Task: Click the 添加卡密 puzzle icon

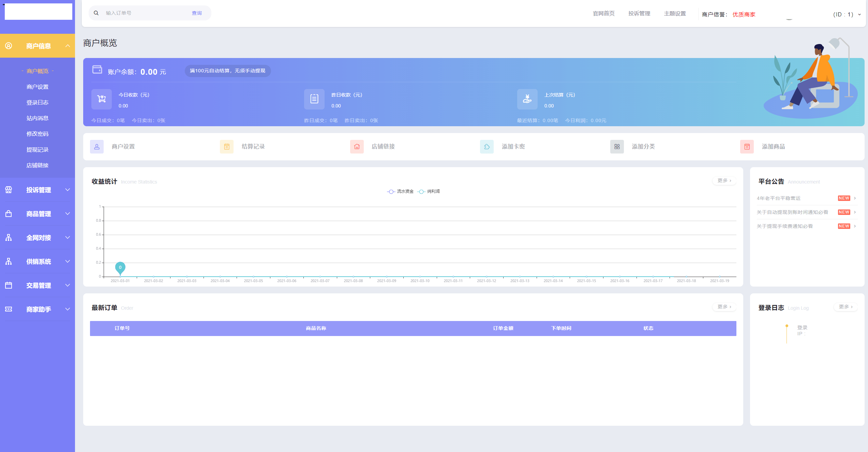Action: coord(487,147)
